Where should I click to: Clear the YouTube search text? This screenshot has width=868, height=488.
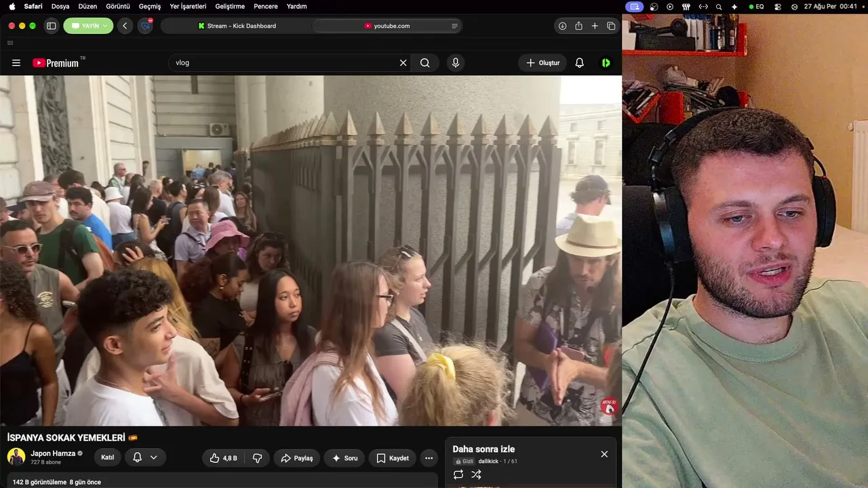tap(403, 63)
